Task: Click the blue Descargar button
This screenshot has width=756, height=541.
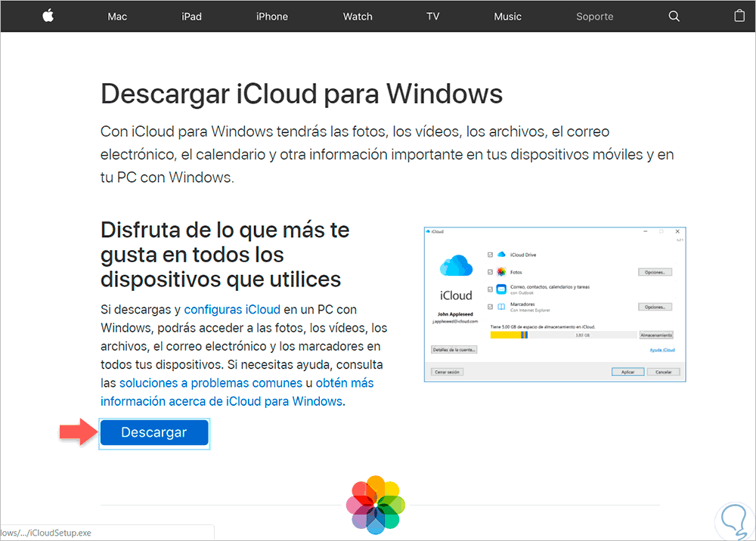Action: pos(154,432)
